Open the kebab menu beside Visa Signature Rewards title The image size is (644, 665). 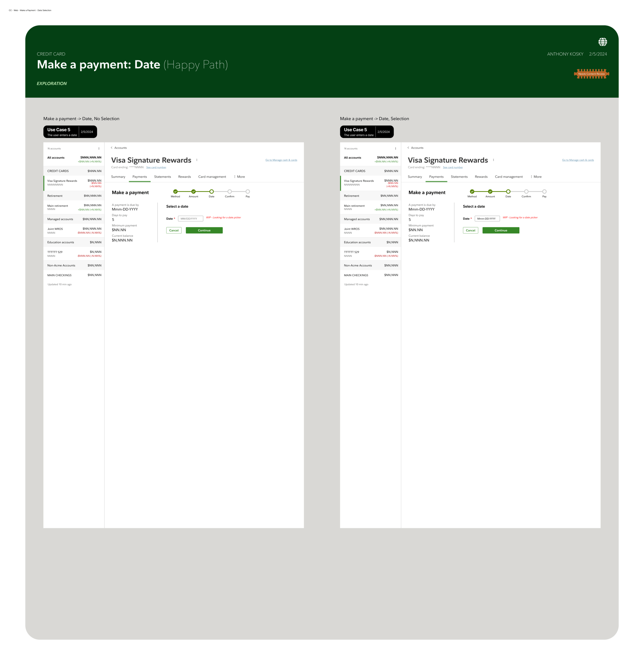point(197,160)
